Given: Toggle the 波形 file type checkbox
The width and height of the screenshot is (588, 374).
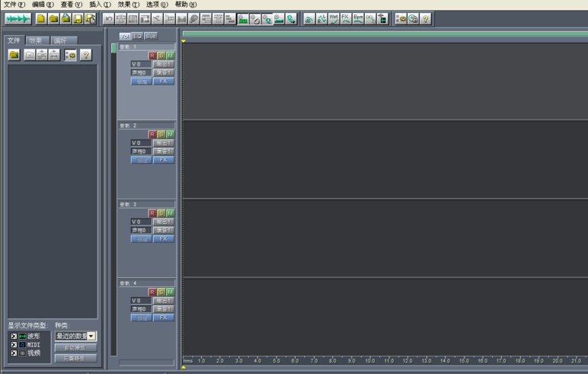Looking at the screenshot, I should [14, 336].
